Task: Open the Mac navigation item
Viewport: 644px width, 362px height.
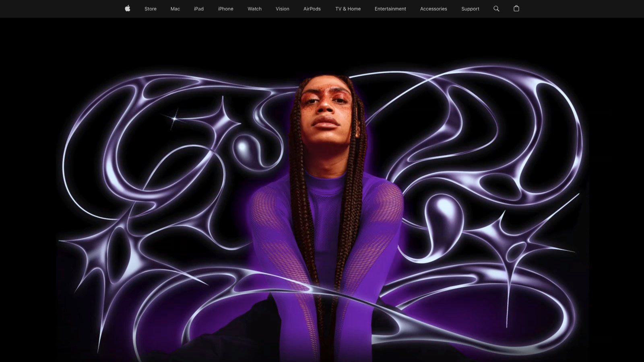Action: 175,8
